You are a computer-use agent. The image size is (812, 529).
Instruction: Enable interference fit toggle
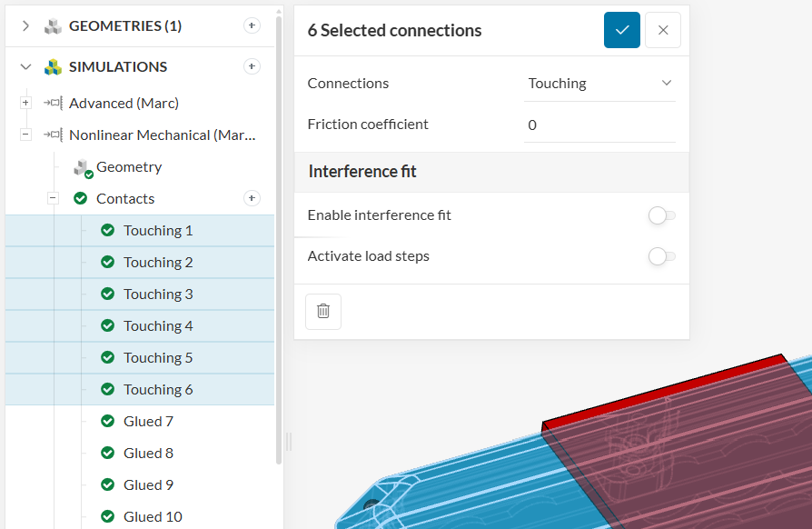coord(661,215)
